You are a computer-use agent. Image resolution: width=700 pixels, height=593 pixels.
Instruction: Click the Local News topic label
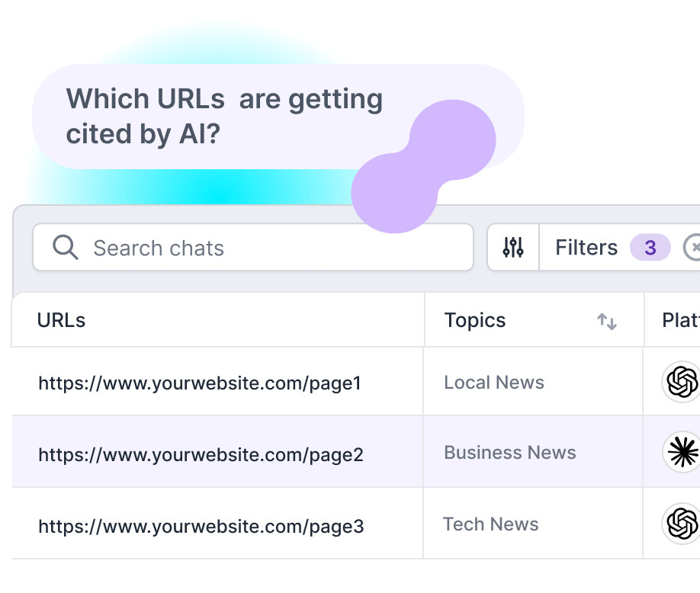click(x=493, y=383)
